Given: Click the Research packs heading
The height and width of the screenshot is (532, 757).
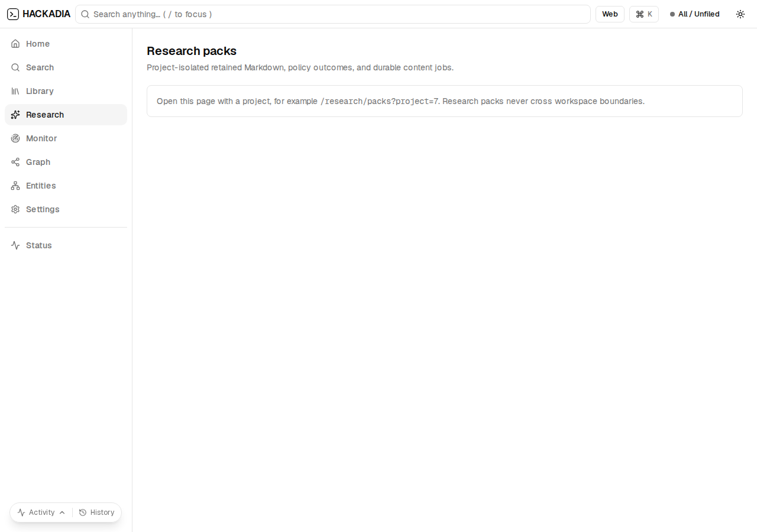Looking at the screenshot, I should pos(192,51).
